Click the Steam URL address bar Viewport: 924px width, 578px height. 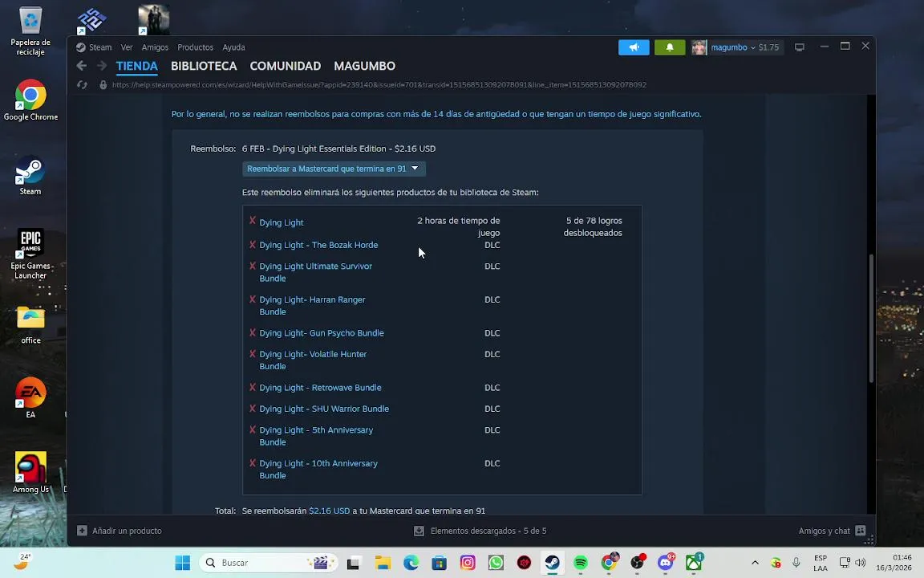(x=379, y=85)
